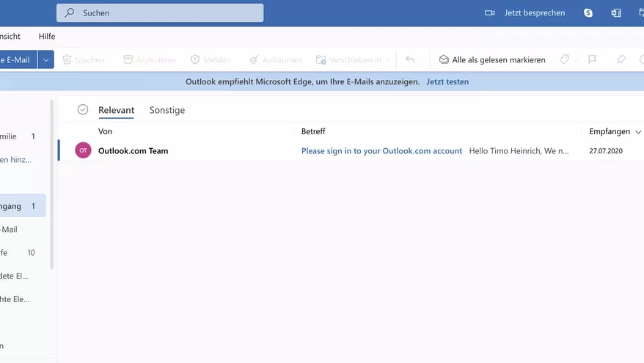The width and height of the screenshot is (644, 363).
Task: Click the Aufräumen broom icon
Action: (x=254, y=59)
